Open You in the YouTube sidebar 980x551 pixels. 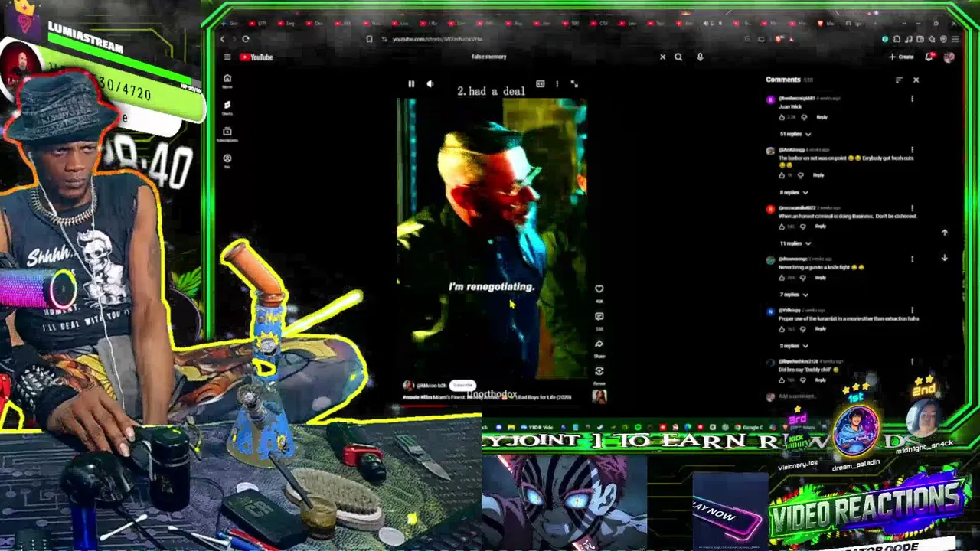pos(227,161)
